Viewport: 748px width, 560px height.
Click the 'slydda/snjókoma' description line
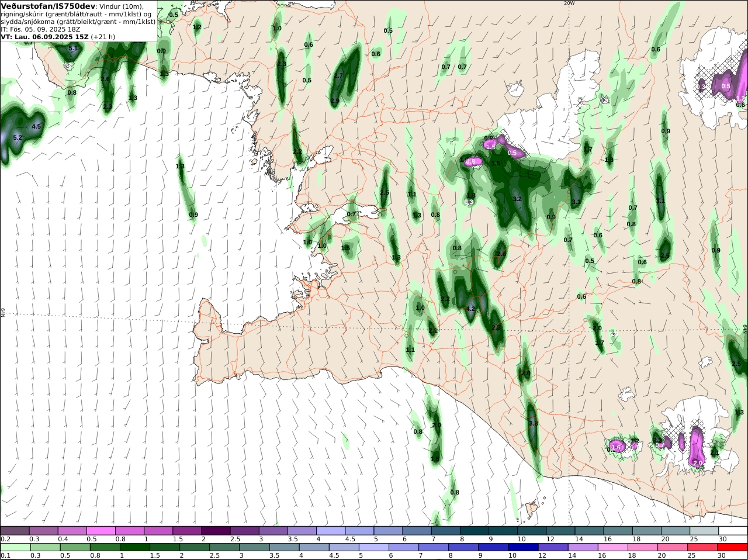pos(78,22)
